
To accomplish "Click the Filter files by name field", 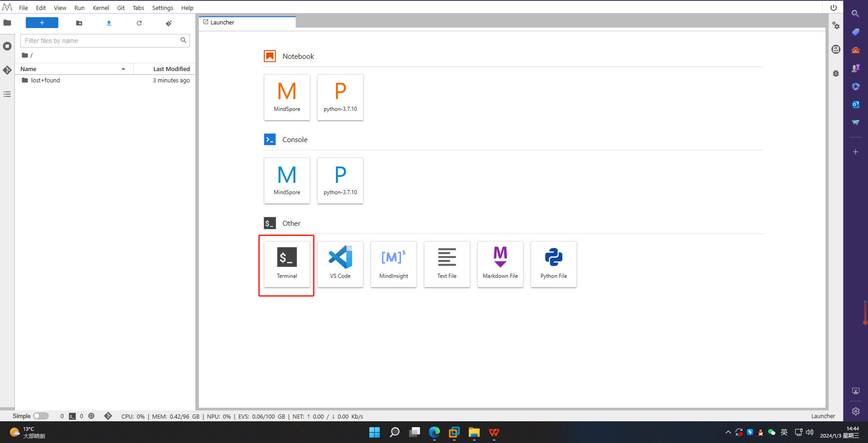I will [x=105, y=41].
